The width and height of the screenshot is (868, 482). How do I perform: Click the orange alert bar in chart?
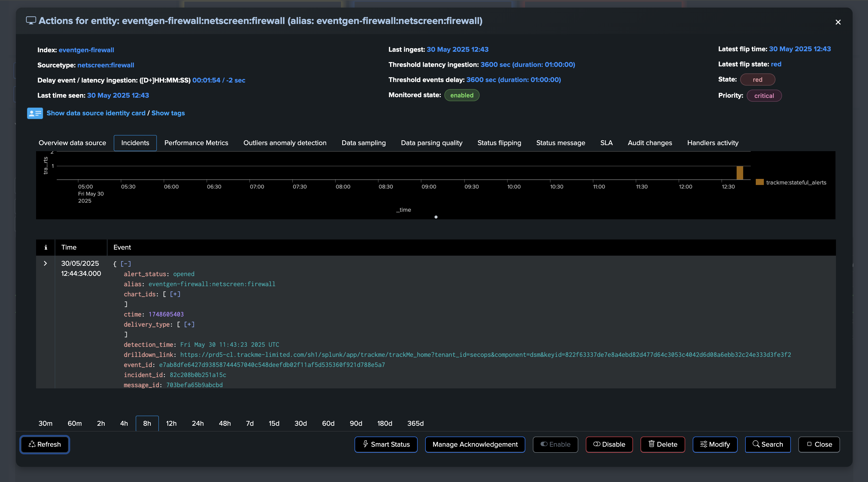[740, 173]
